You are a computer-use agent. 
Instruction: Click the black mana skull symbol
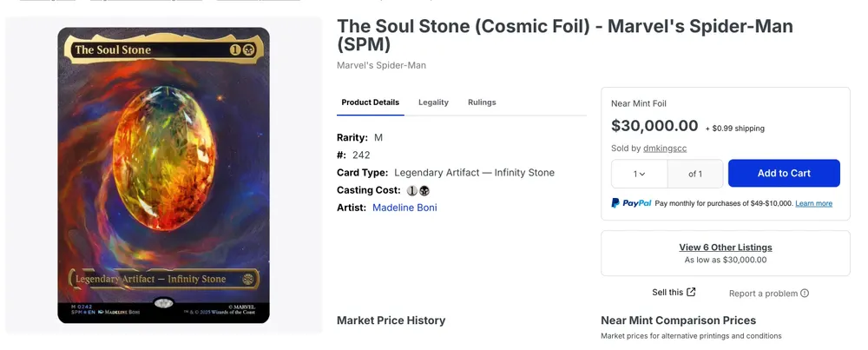point(424,190)
